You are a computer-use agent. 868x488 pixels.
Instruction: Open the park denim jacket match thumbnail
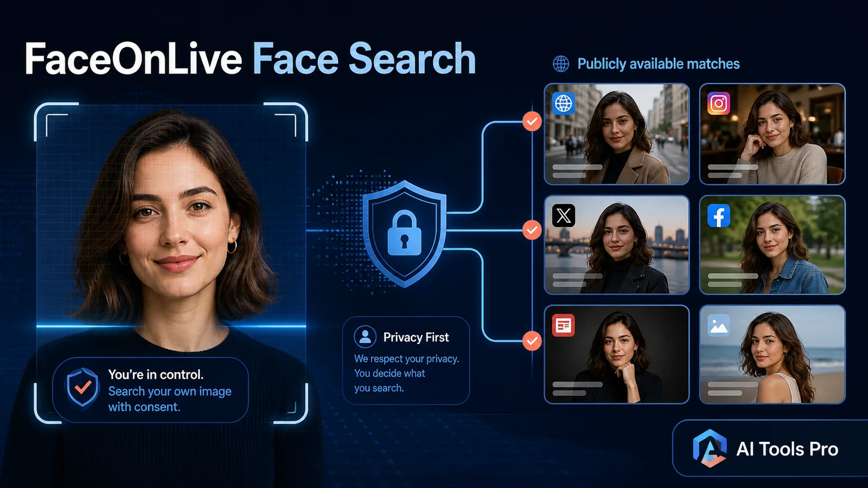tap(773, 245)
